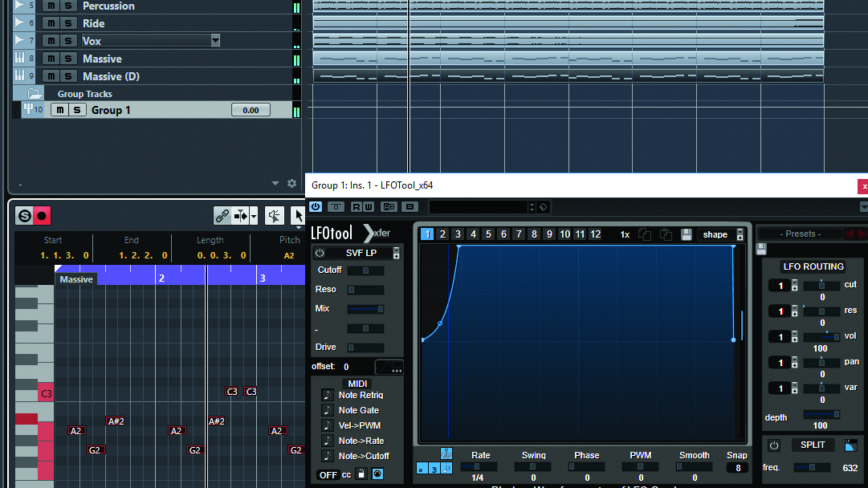The image size is (868, 488).
Task: Click the Write automation W button in LFOTool
Action: (x=368, y=206)
